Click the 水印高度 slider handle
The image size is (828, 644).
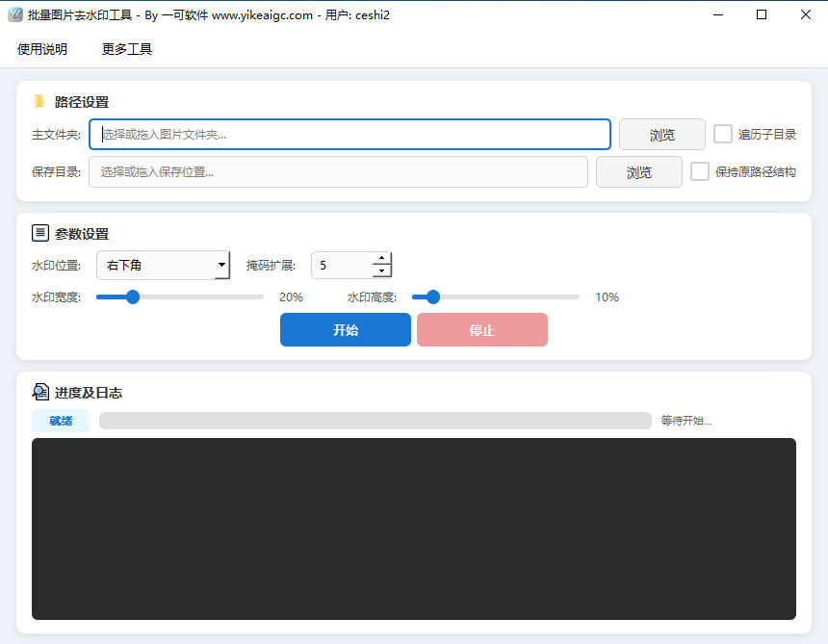[431, 296]
